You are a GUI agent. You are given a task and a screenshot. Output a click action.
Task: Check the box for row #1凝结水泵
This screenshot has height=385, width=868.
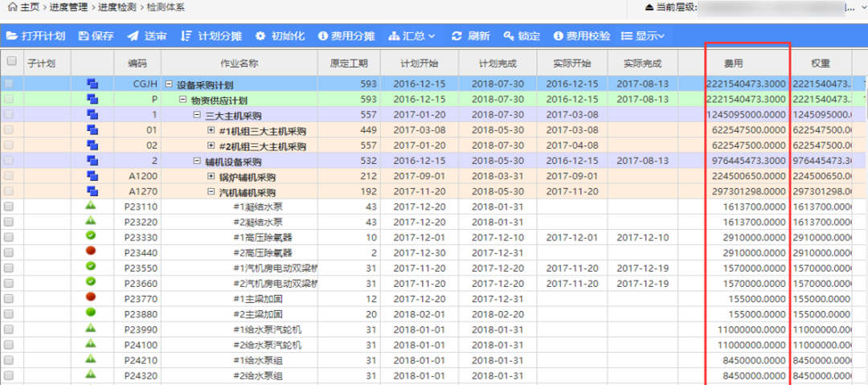[9, 207]
